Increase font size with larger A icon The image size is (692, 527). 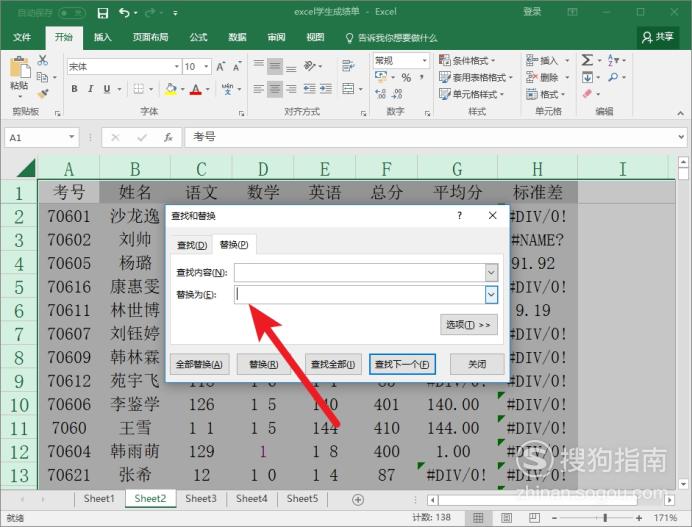(220, 67)
